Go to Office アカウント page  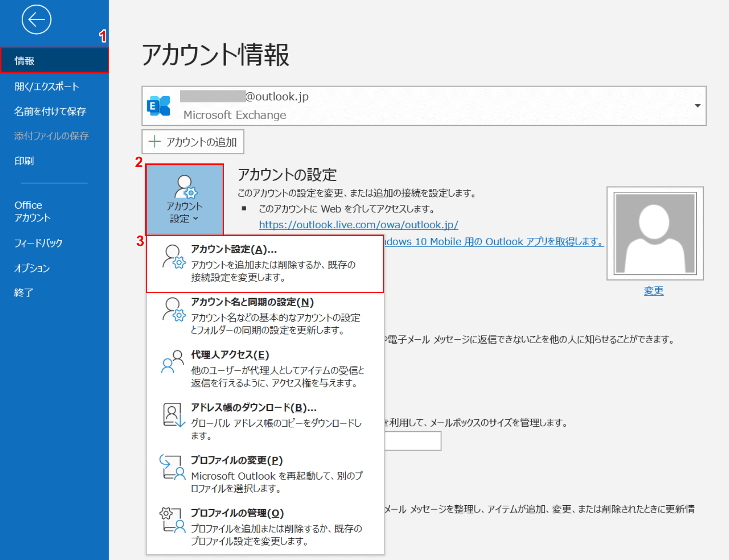[32, 212]
